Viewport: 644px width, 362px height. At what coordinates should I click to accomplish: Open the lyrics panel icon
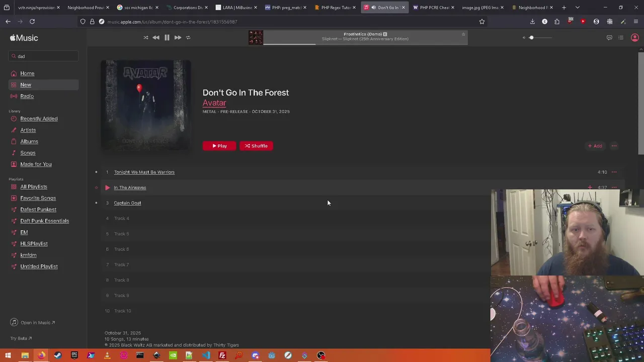coord(609,38)
